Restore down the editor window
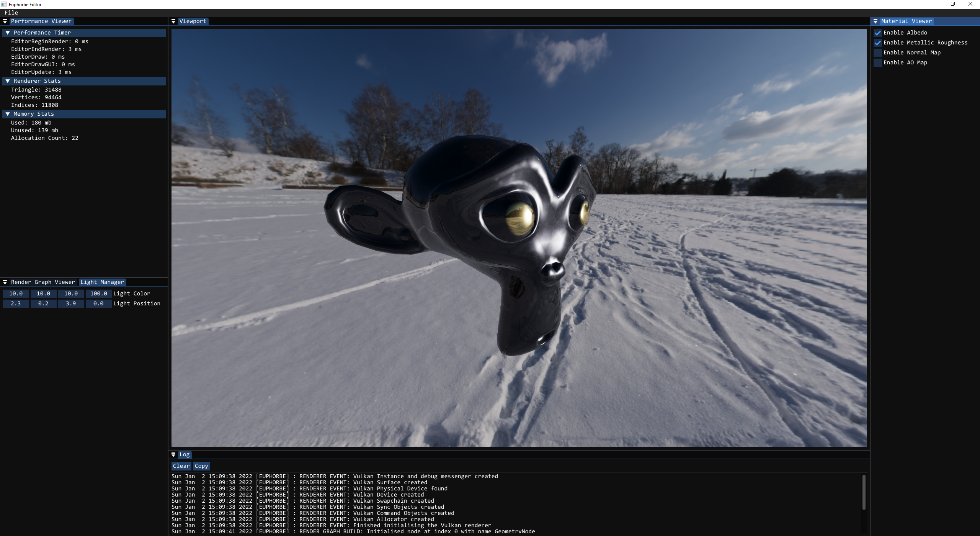The width and height of the screenshot is (980, 536). click(953, 4)
